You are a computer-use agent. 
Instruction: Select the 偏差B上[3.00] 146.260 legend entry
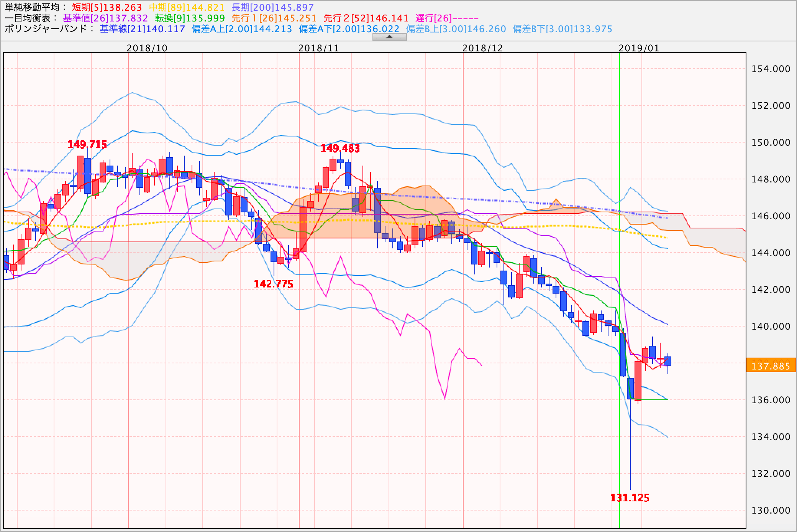tap(456, 29)
